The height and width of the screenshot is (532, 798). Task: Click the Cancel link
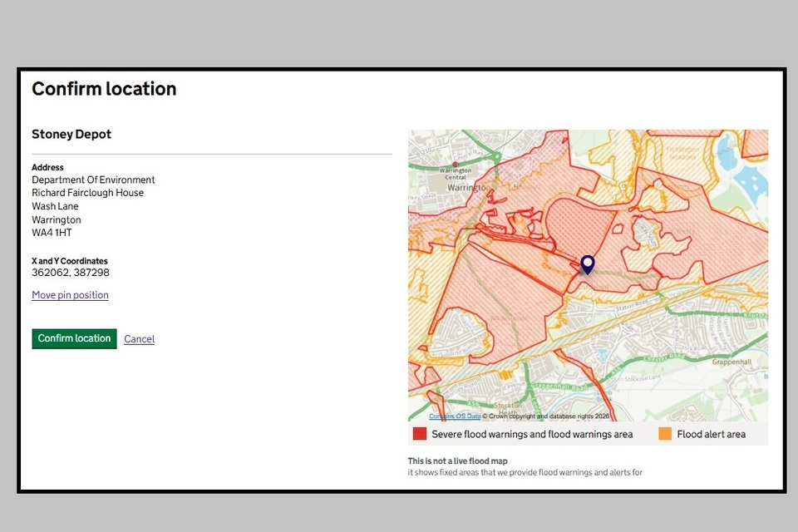[139, 339]
